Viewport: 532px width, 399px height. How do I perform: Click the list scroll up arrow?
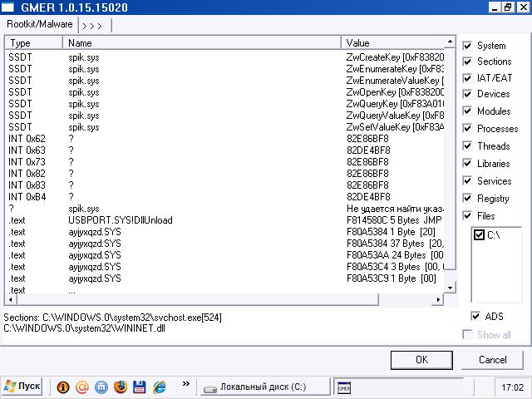point(450,42)
